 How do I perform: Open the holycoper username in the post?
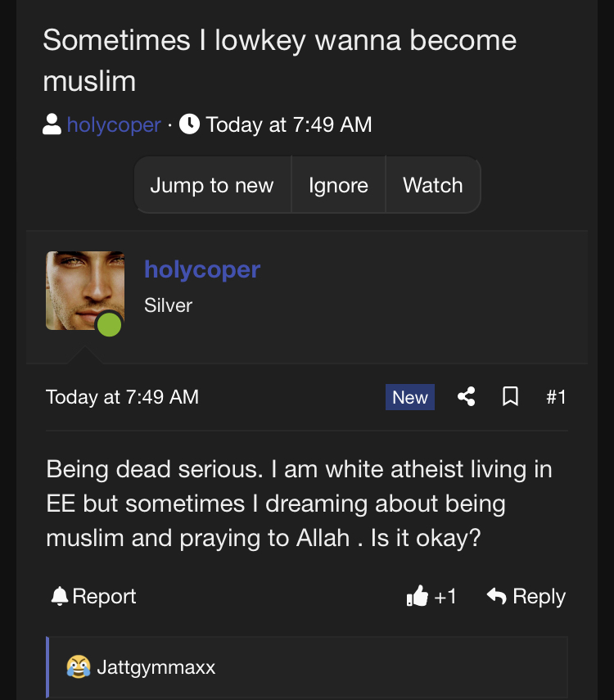(x=202, y=269)
